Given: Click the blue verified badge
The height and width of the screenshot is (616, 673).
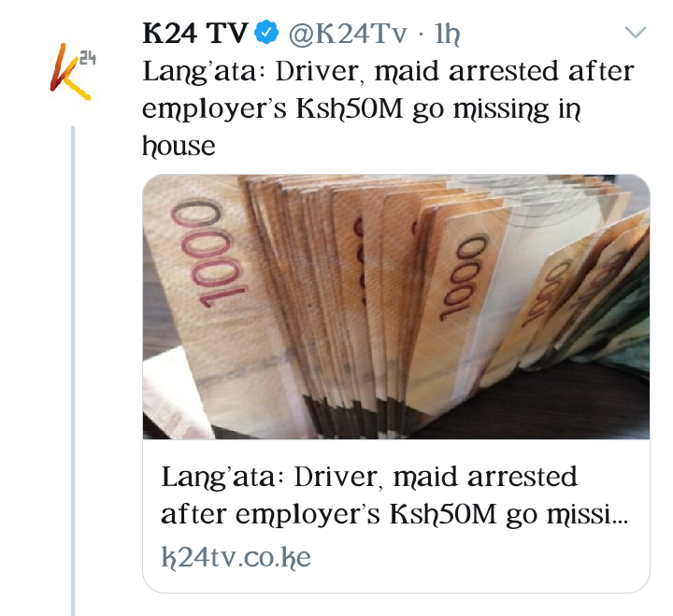Looking at the screenshot, I should click(x=266, y=33).
